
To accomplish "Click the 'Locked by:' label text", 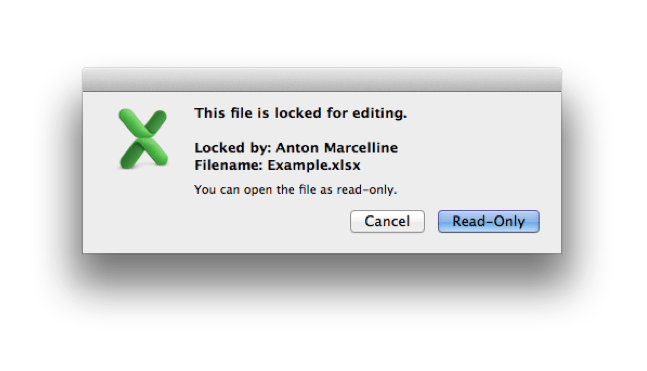I will pyautogui.click(x=233, y=148).
